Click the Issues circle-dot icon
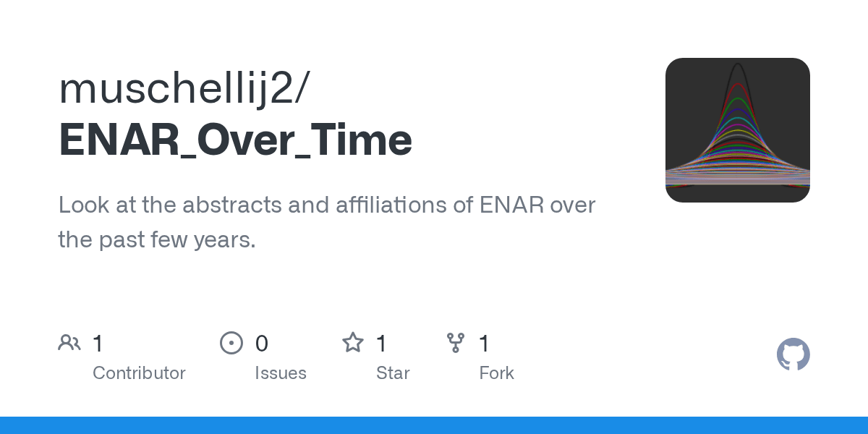The image size is (868, 434). pos(231,343)
